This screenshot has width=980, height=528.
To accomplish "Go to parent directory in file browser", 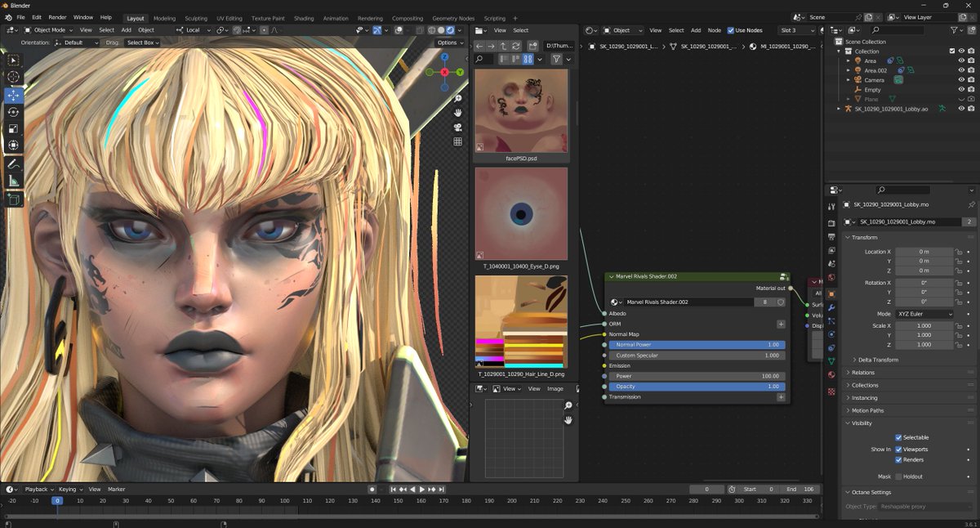I will coord(504,46).
